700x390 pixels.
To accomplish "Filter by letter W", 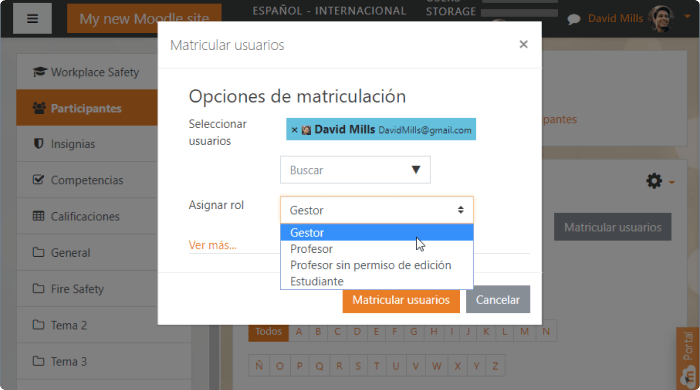I will point(436,366).
